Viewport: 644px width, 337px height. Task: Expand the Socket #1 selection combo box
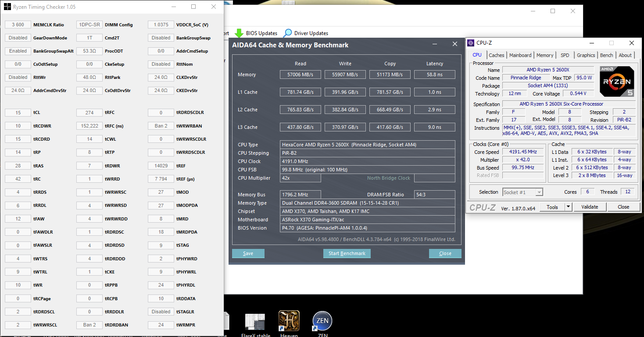tap(523, 192)
